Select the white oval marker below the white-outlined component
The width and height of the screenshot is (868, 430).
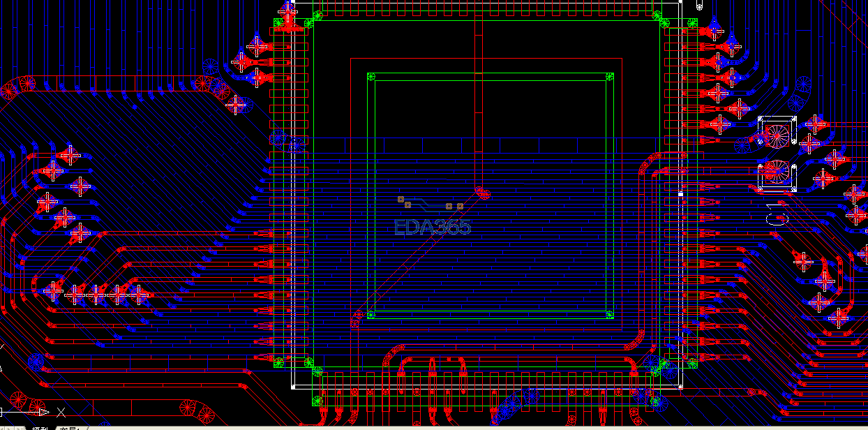tap(777, 218)
